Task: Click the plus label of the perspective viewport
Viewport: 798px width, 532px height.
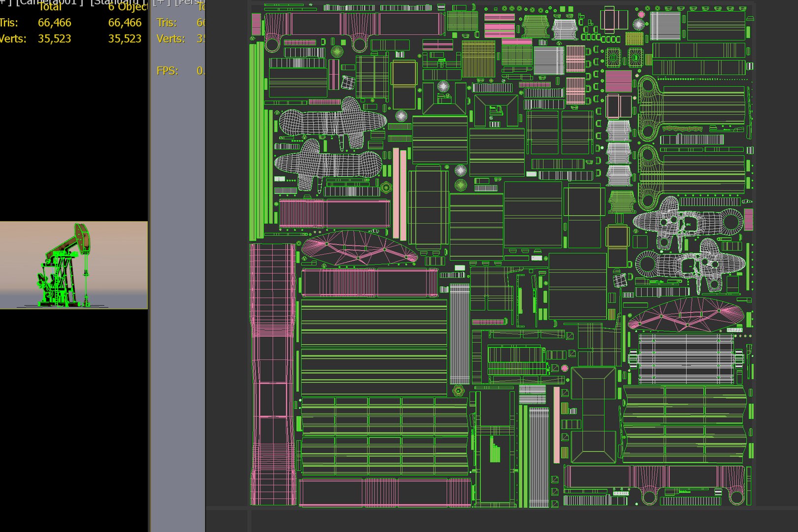Action: (161, 2)
